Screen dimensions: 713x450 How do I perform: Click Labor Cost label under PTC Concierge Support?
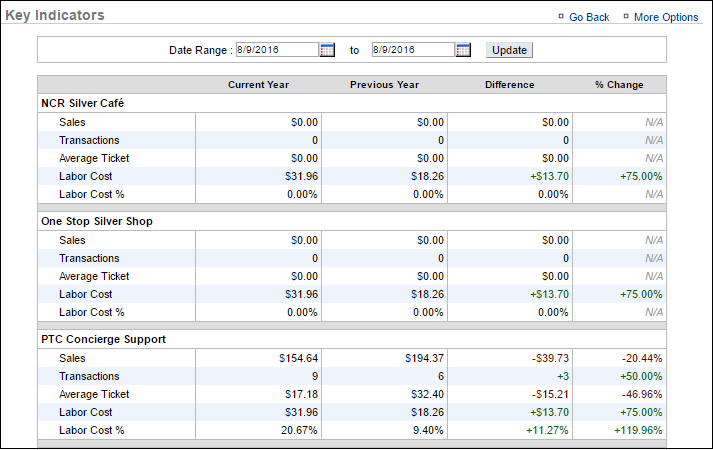(85, 412)
